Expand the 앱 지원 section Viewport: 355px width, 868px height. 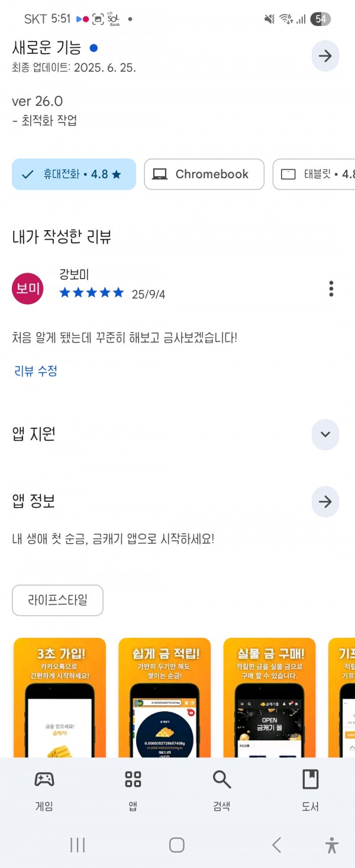pos(325,434)
